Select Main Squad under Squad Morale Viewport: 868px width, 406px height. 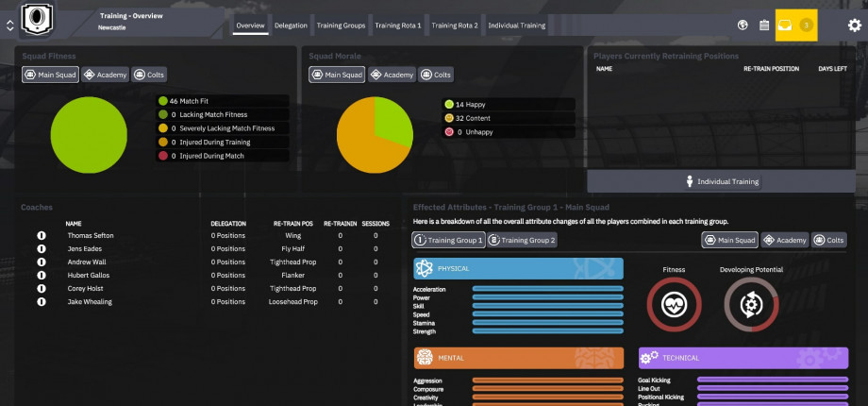coord(337,75)
